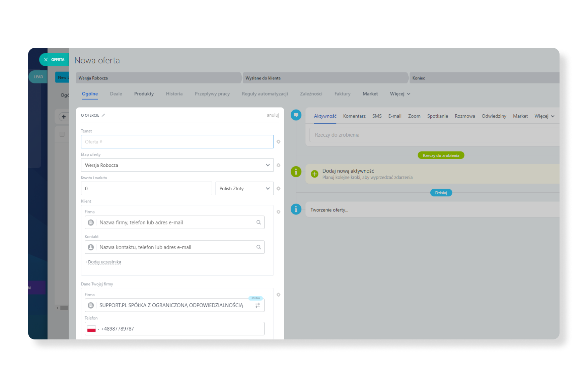The height and width of the screenshot is (387, 588).
Task: Select the Zoom timeline tab
Action: (414, 116)
